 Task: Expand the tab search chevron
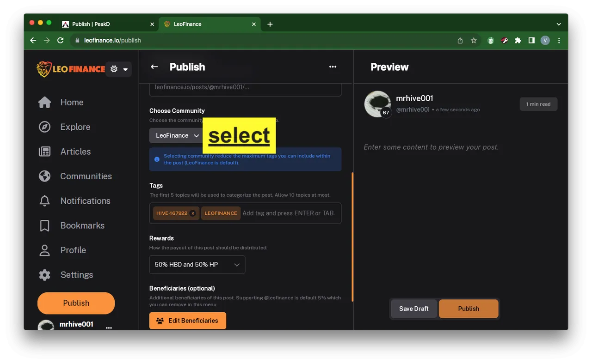point(559,24)
